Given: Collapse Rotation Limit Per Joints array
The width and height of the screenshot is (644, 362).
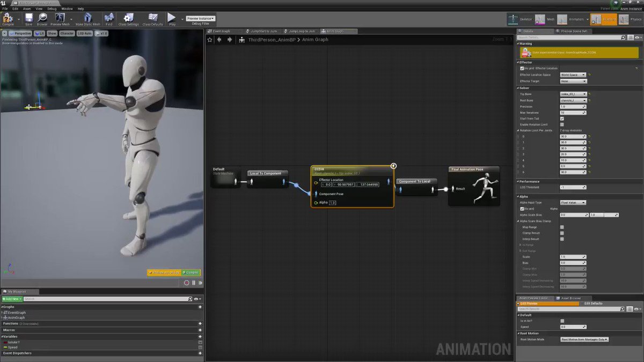Looking at the screenshot, I should point(518,130).
